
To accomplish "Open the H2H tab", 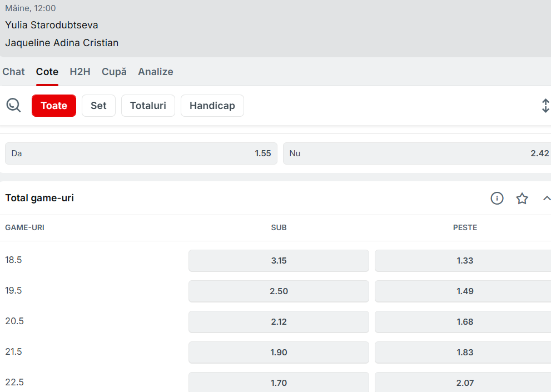I will tap(80, 72).
